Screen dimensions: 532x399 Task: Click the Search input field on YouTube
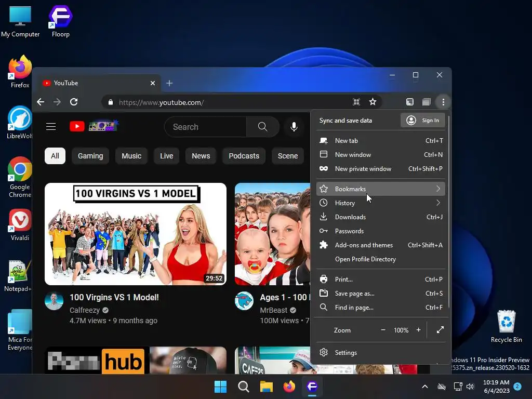click(206, 127)
